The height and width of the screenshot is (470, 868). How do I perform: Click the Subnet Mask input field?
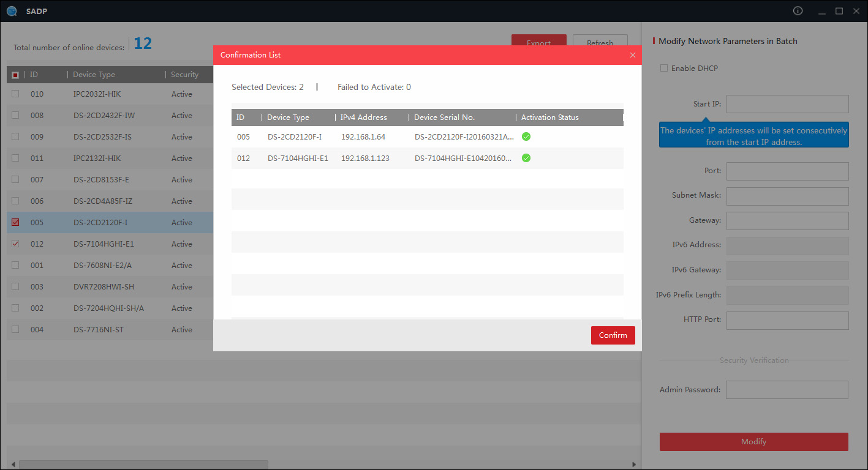pos(788,196)
